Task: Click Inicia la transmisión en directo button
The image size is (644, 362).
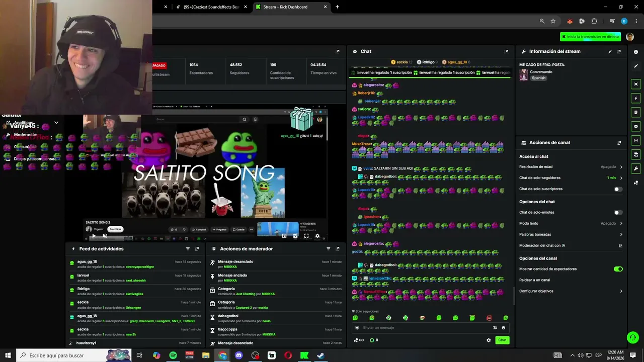Action: (x=590, y=37)
